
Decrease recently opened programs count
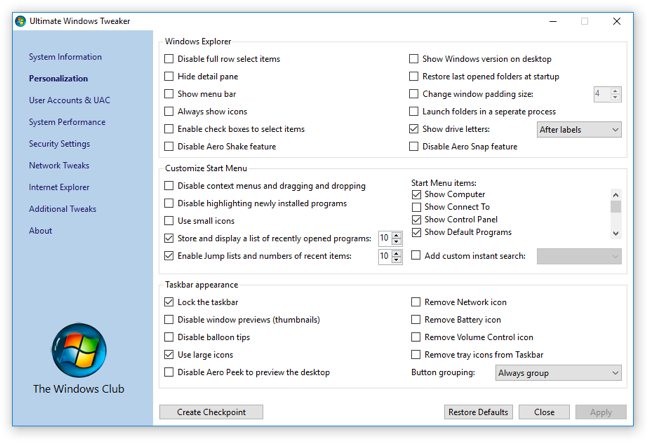tap(397, 241)
